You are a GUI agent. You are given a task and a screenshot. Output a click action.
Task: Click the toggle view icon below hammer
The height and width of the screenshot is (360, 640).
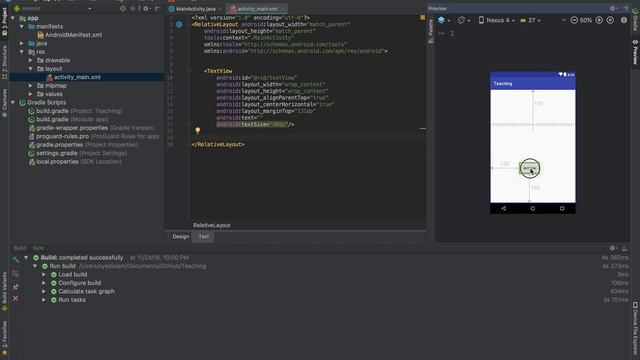tap(16, 273)
